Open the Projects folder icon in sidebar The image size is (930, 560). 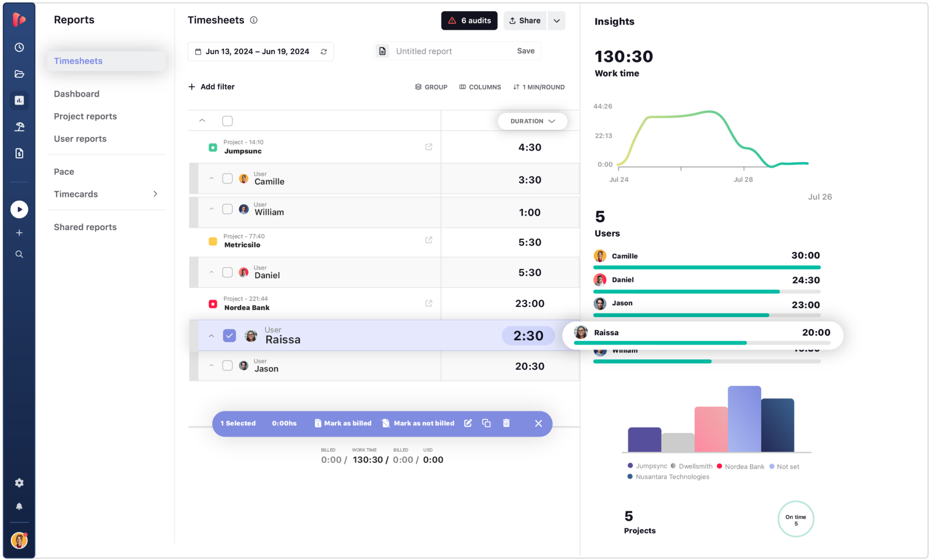point(19,74)
